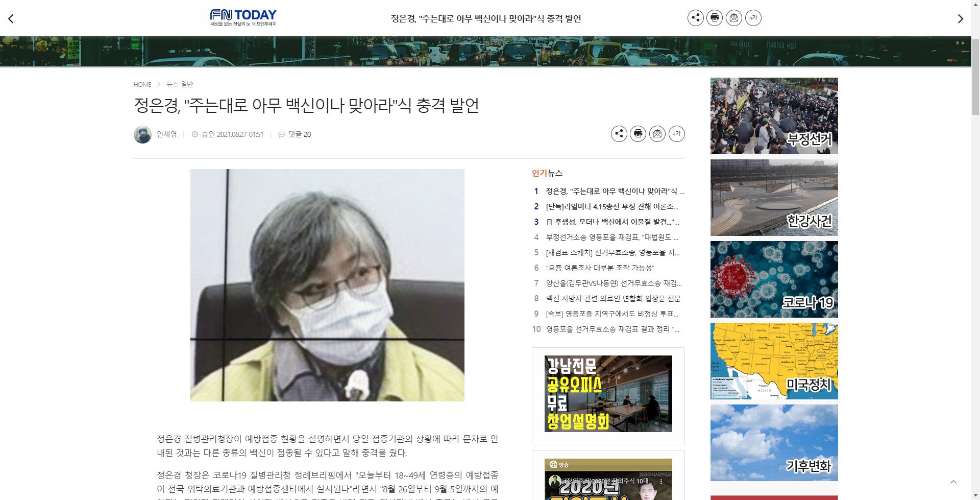This screenshot has height=500, width=980.
Task: Open the 코로나19 category thumbnail
Action: 774,279
